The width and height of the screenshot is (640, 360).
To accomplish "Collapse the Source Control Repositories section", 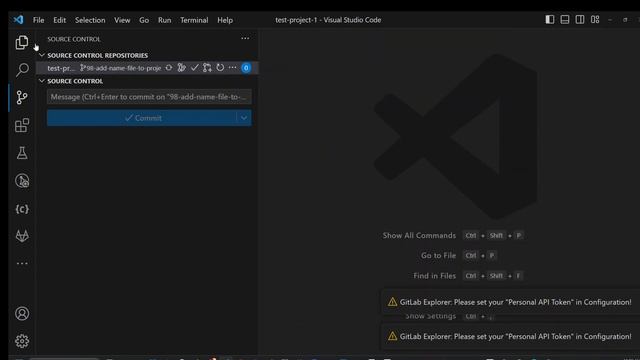I will [x=42, y=55].
